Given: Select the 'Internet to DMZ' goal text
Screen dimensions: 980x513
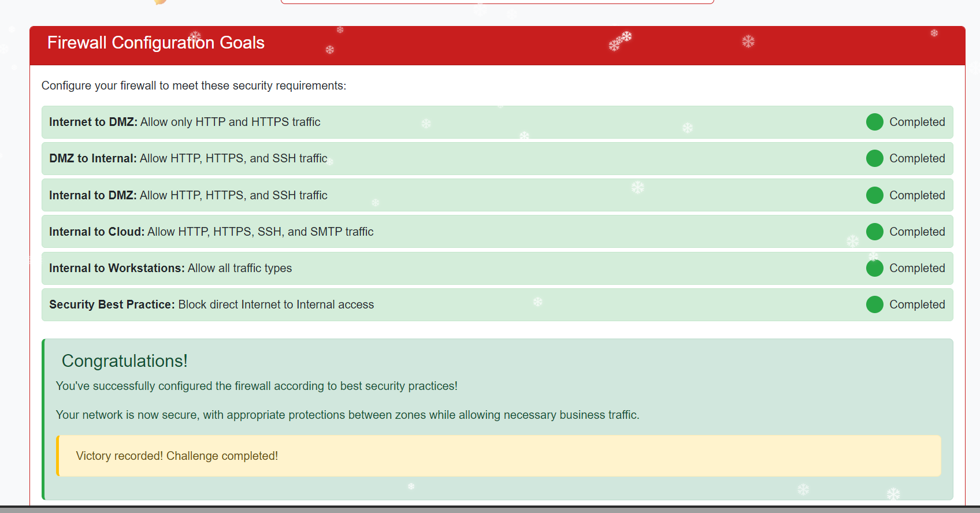Looking at the screenshot, I should click(185, 122).
